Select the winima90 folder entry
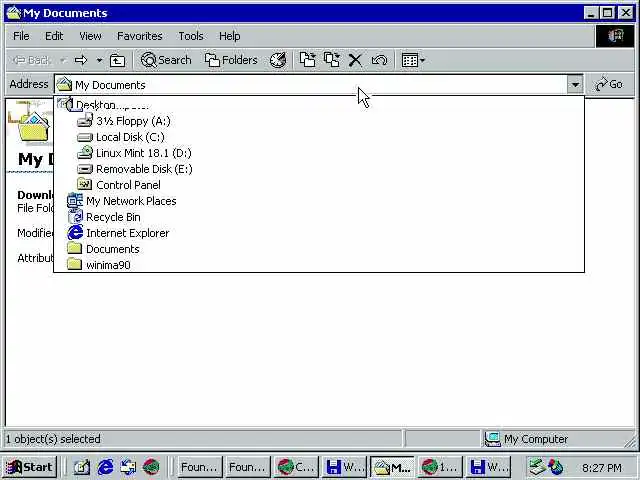The width and height of the screenshot is (640, 480). click(x=319, y=264)
